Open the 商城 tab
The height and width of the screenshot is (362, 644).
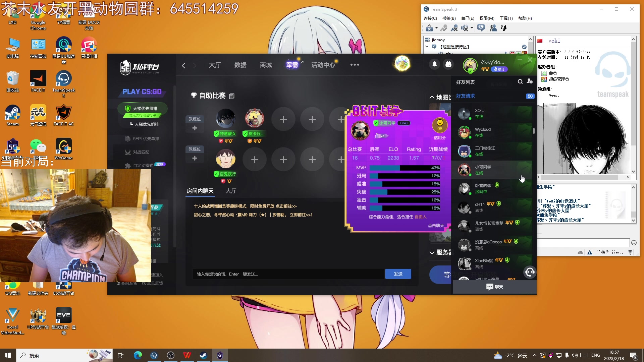point(266,65)
